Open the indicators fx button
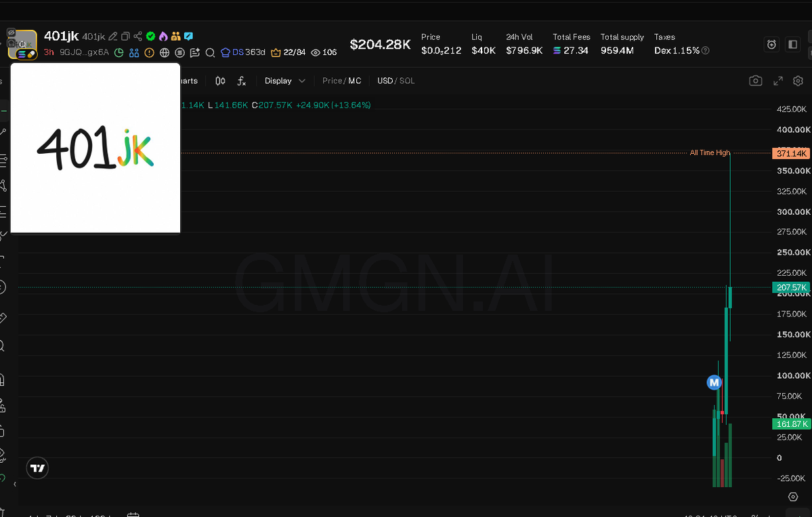 pos(241,81)
